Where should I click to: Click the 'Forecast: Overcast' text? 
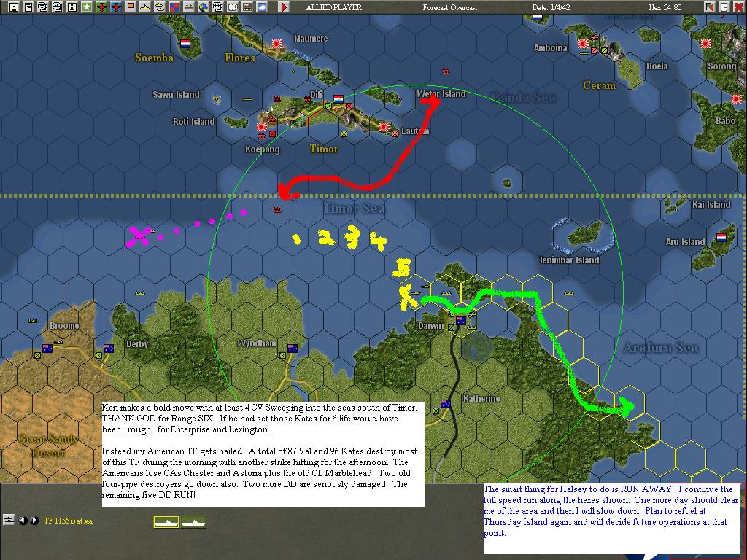449,7
